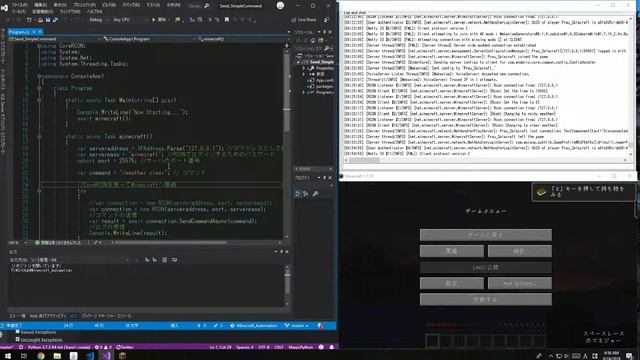Click the green Start debugging play button
Image resolution: width=640 pixels, height=360 pixels.
153,20
